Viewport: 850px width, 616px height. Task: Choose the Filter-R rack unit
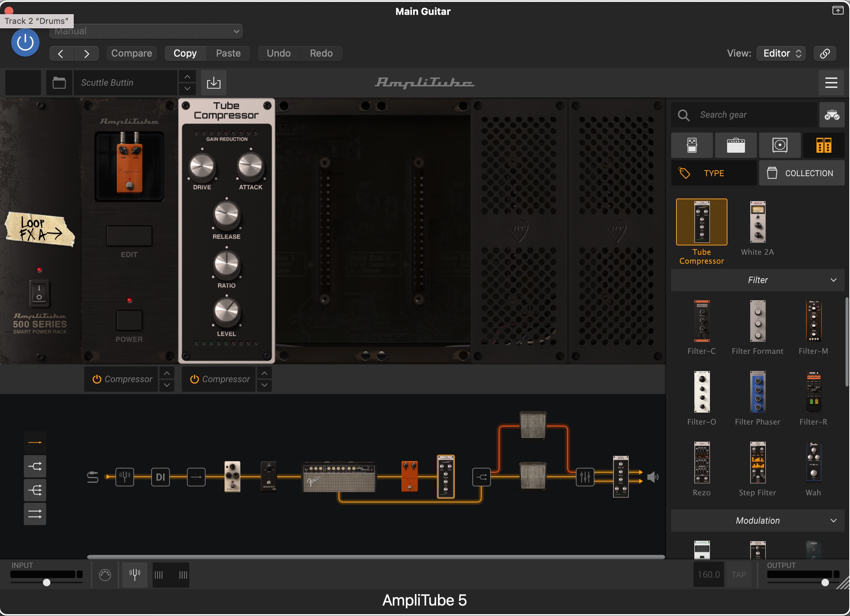click(813, 392)
